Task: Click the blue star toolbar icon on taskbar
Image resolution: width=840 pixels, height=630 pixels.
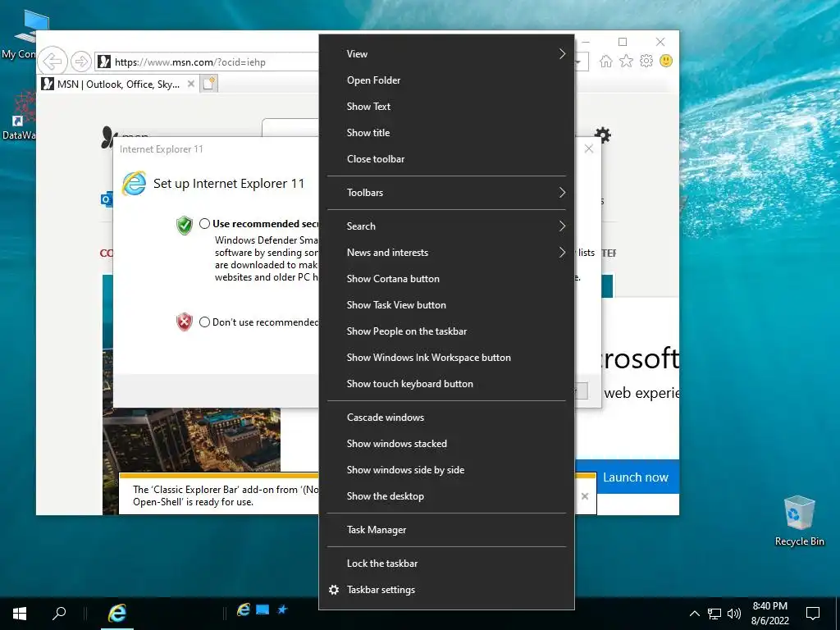Action: 282,609
